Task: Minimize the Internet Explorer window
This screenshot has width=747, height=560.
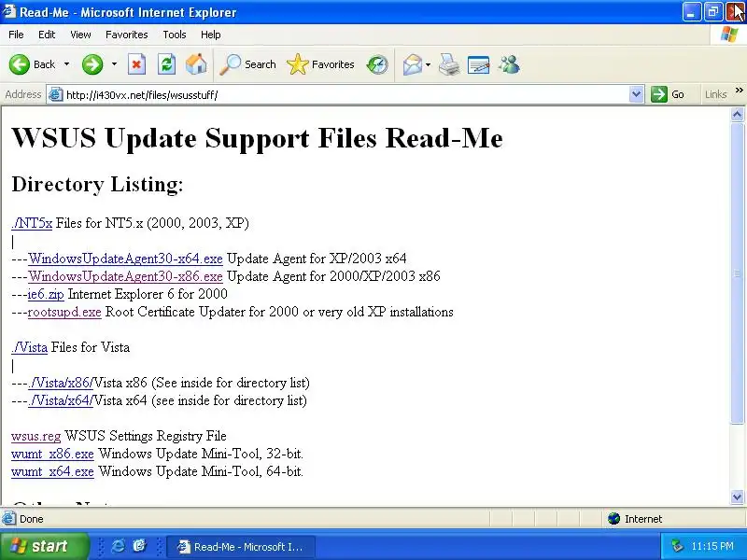Action: click(691, 12)
